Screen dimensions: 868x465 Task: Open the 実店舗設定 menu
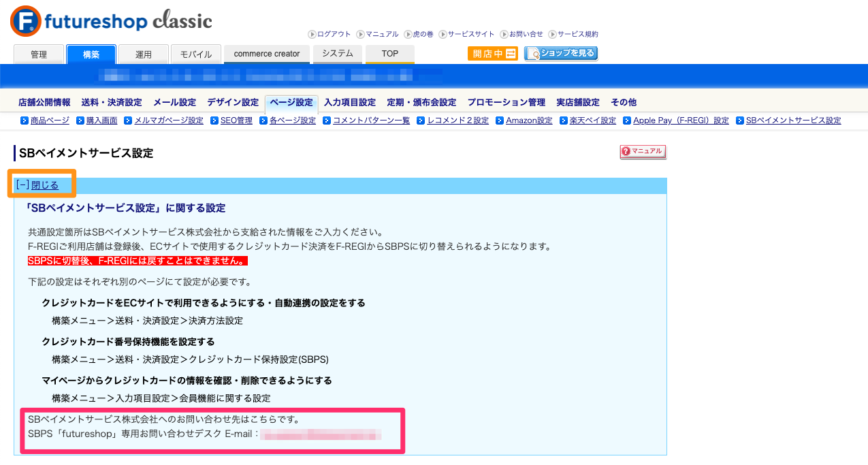coord(578,103)
